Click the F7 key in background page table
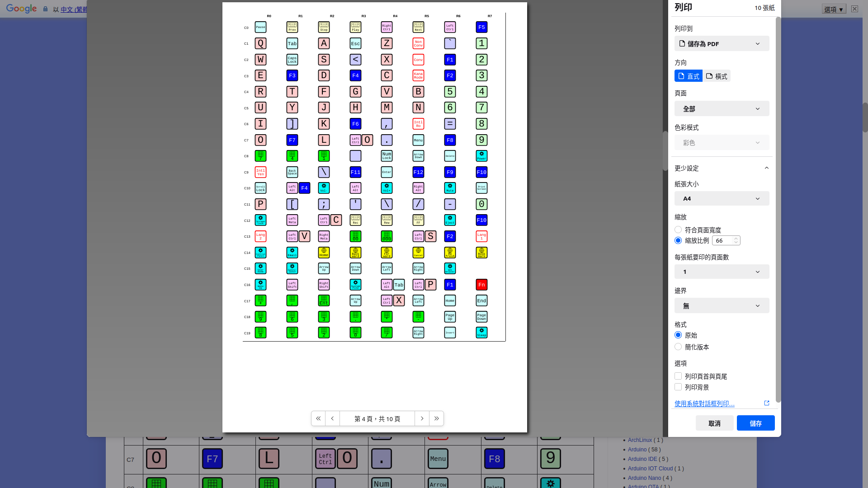This screenshot has width=868, height=488. 212,459
